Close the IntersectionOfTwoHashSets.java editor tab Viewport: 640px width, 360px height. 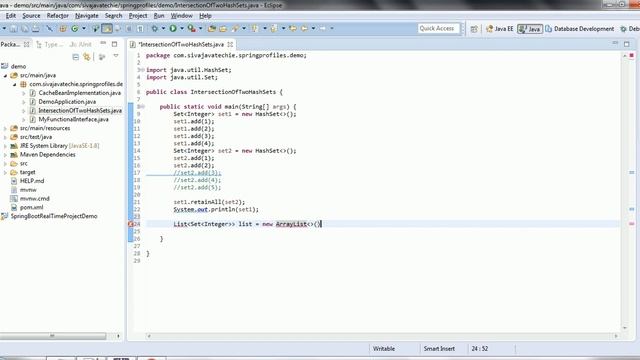[230, 44]
